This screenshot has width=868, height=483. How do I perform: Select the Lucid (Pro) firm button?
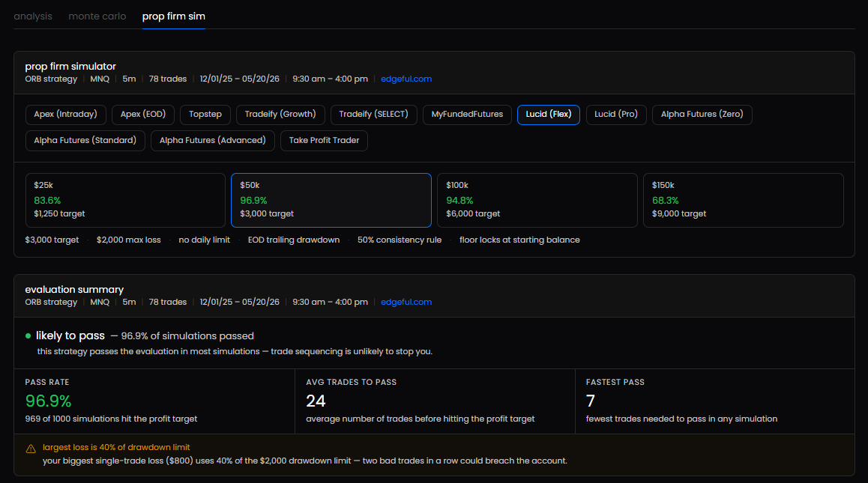click(616, 115)
